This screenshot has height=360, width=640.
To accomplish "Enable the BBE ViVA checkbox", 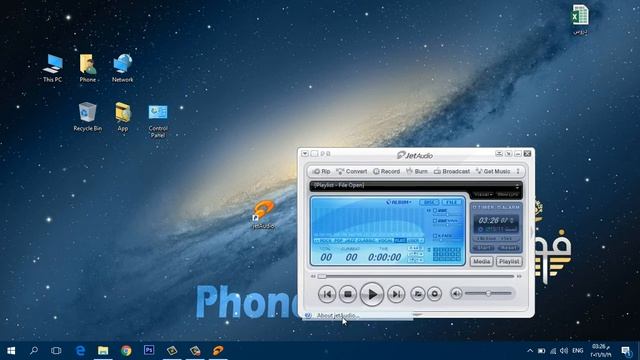I will 435,221.
